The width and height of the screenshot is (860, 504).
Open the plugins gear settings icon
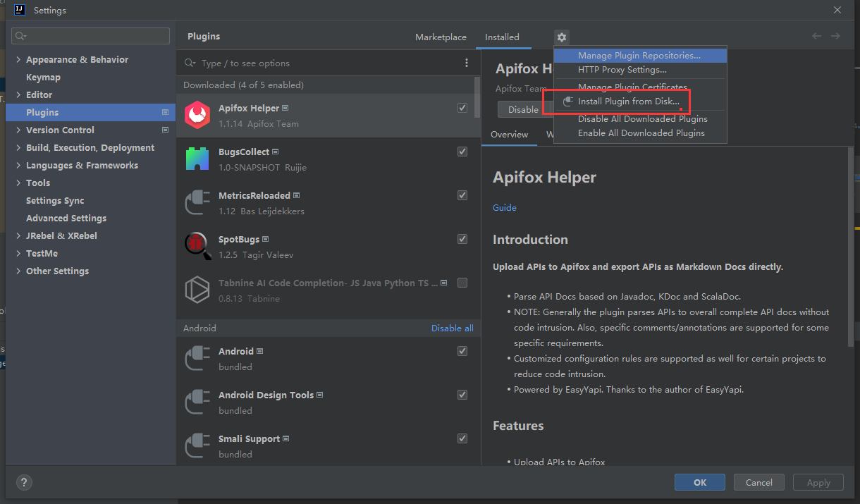point(561,37)
